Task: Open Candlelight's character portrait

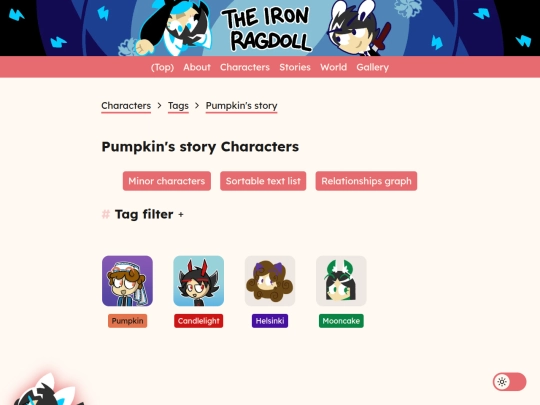Action: (x=199, y=281)
